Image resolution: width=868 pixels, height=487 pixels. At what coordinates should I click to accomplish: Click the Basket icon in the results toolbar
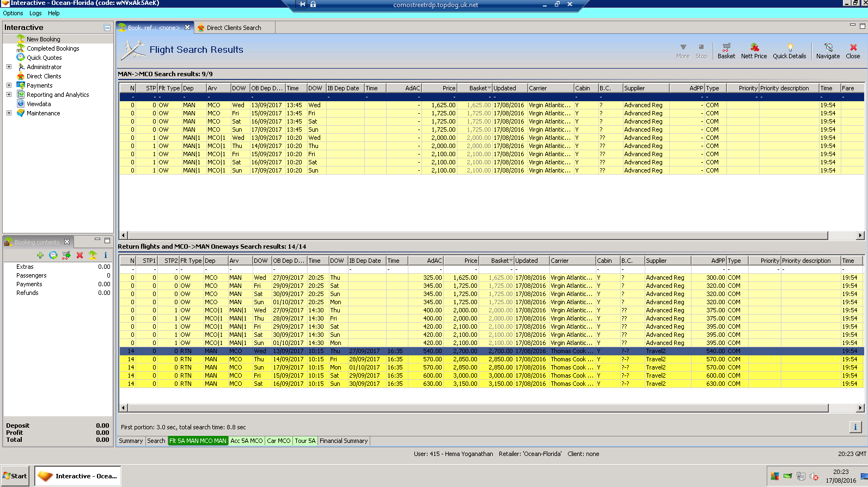click(726, 51)
